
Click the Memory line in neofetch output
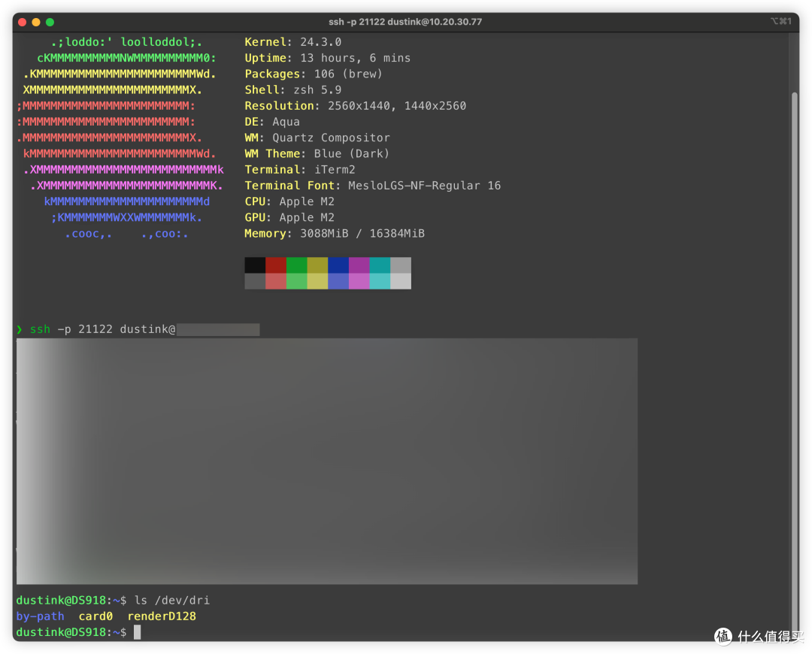335,234
